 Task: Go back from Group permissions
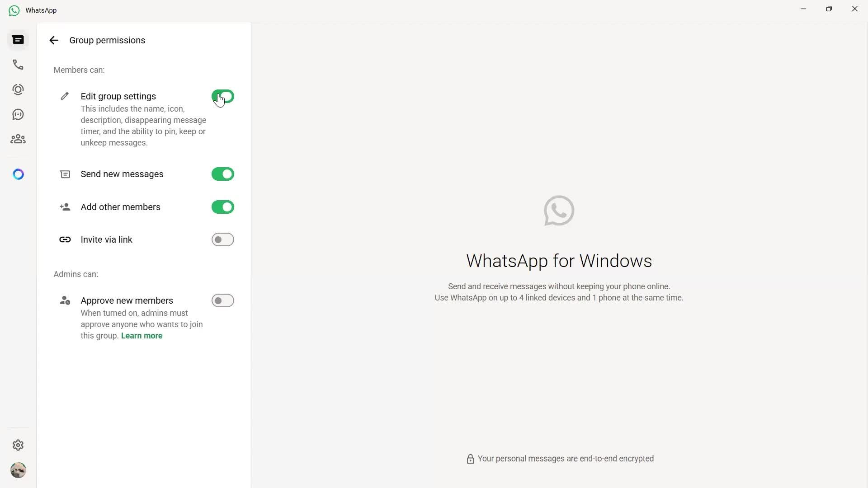54,40
